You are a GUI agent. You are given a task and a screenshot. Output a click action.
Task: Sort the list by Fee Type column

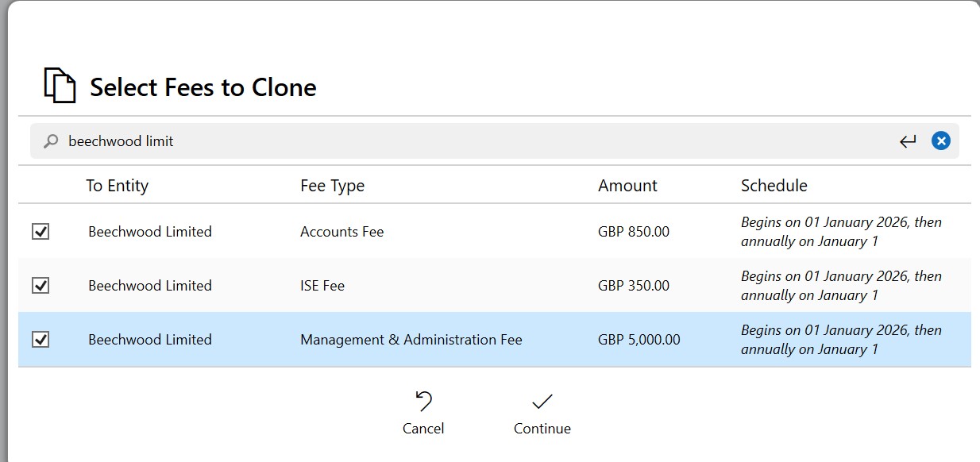tap(332, 185)
